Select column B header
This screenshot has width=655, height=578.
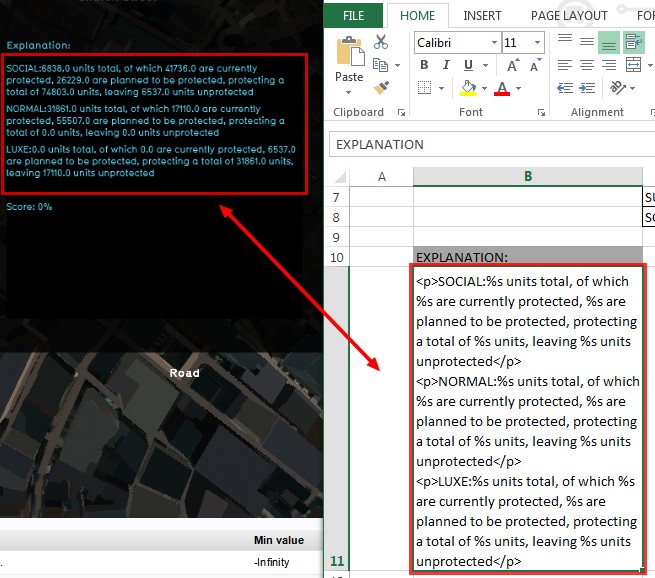(x=528, y=177)
